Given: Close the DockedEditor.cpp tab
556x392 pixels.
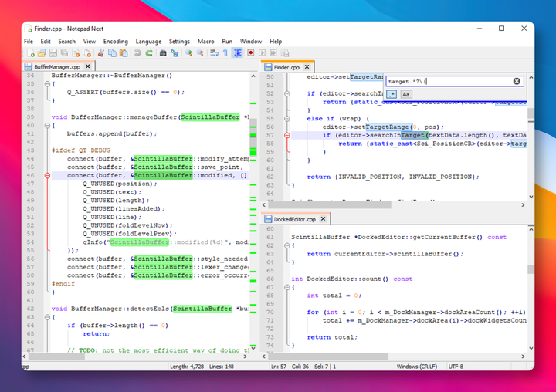Looking at the screenshot, I should tap(323, 218).
